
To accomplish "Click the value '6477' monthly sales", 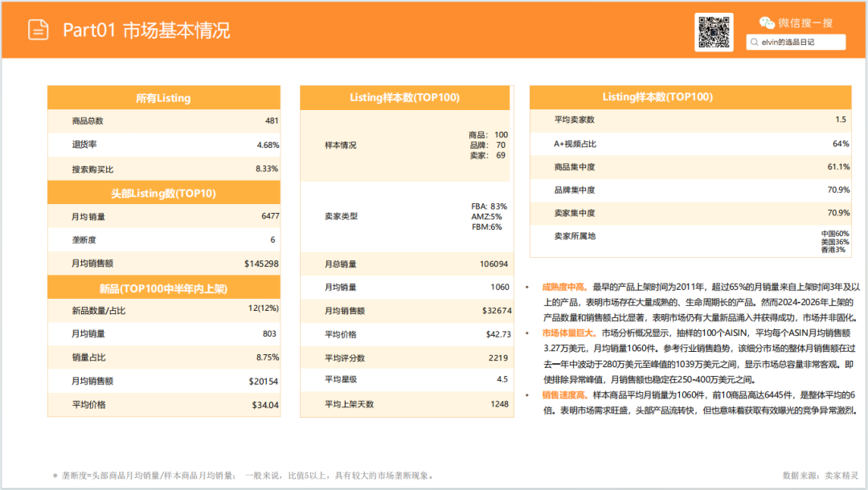I will pos(270,216).
